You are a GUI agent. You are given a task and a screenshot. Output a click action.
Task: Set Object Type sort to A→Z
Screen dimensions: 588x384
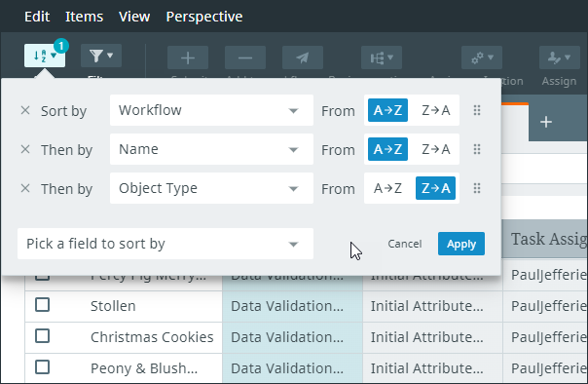point(387,188)
